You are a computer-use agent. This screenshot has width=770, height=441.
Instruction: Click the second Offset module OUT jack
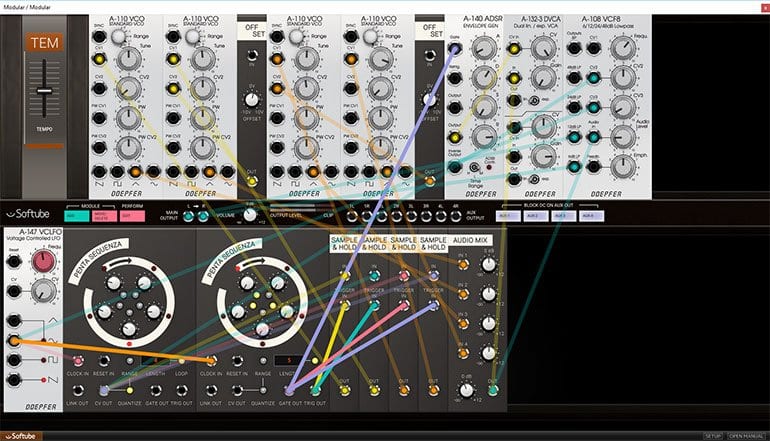[430, 181]
